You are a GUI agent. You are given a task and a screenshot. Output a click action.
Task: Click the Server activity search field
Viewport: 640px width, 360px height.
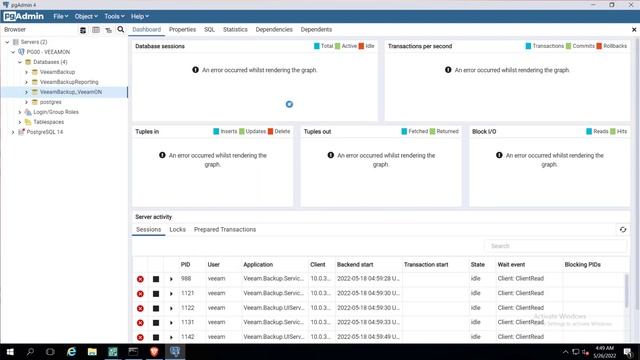[x=555, y=246]
